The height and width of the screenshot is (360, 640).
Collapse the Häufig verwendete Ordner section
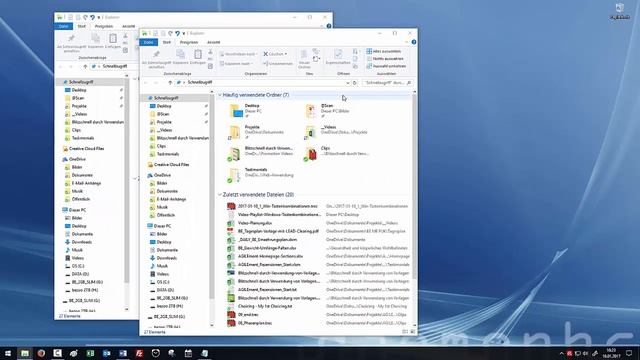click(x=220, y=95)
